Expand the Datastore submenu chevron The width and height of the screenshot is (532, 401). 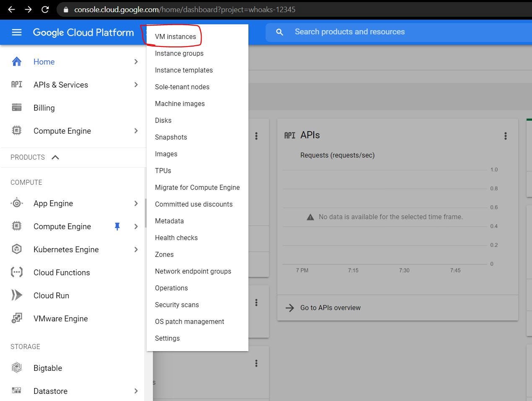pos(136,391)
